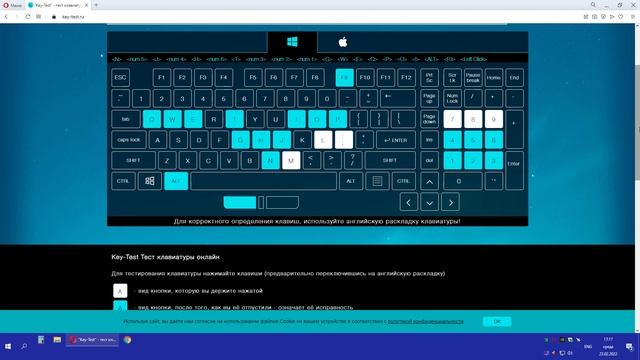Open Chrome from the taskbar
The height and width of the screenshot is (360, 640).
pos(127,340)
